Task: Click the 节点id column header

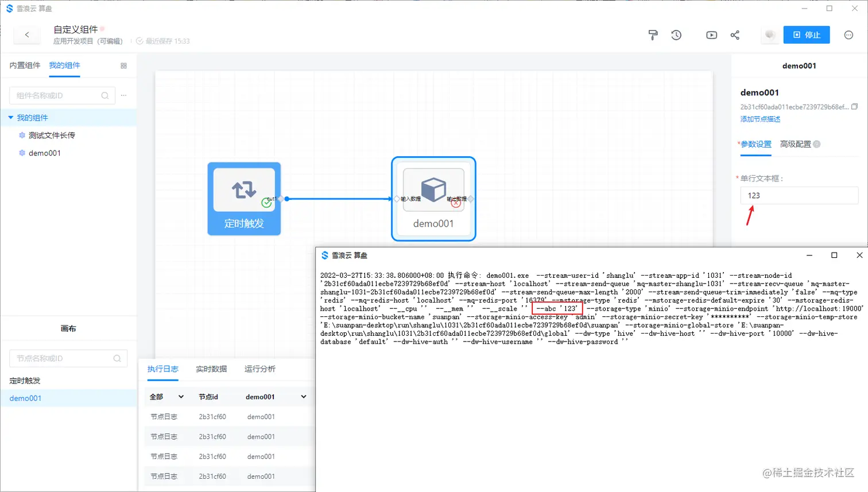Action: [208, 397]
